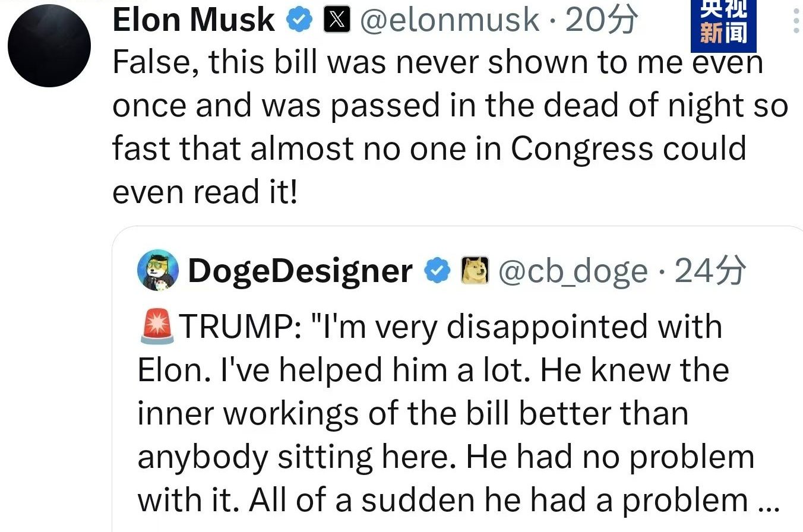Click Elon Musk's blue verified checkmark badge
803x532 pixels.
pyautogui.click(x=300, y=21)
